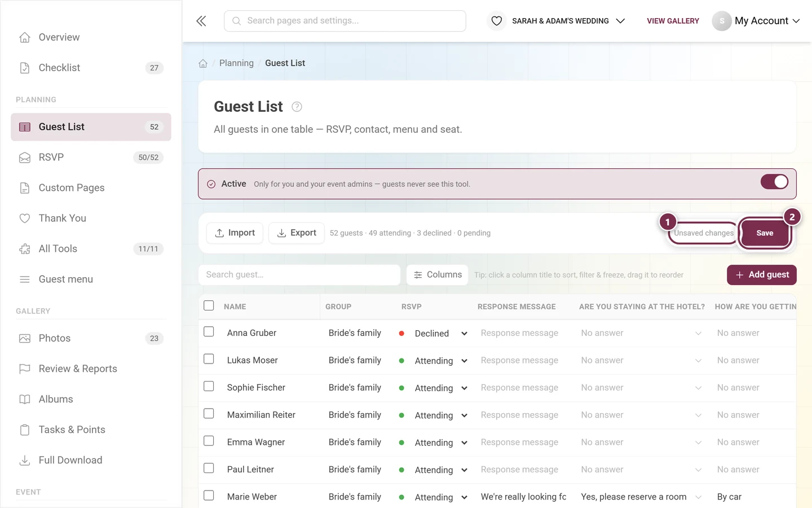This screenshot has width=812, height=508.
Task: Open Marie Weber's hotel answer dropdown
Action: [642, 497]
